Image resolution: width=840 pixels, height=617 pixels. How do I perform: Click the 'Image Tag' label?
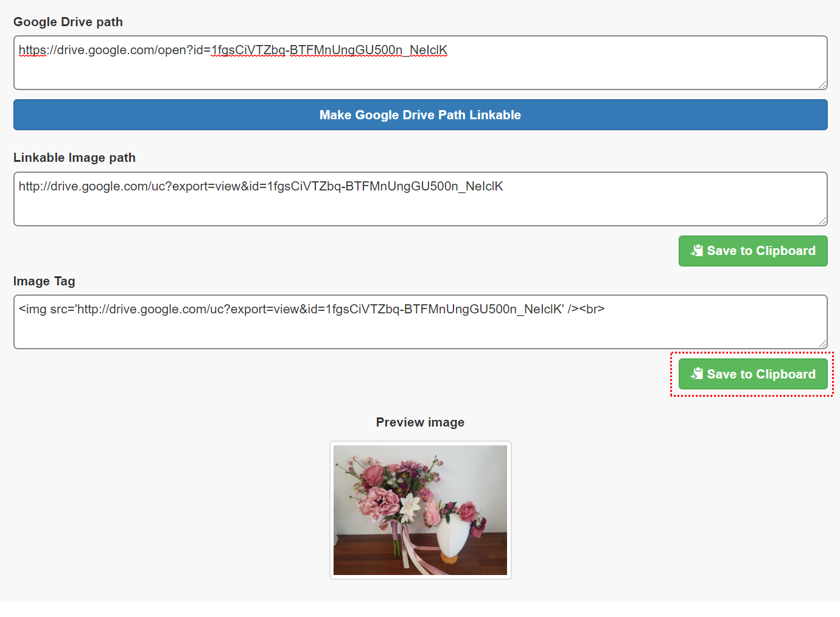pos(44,281)
